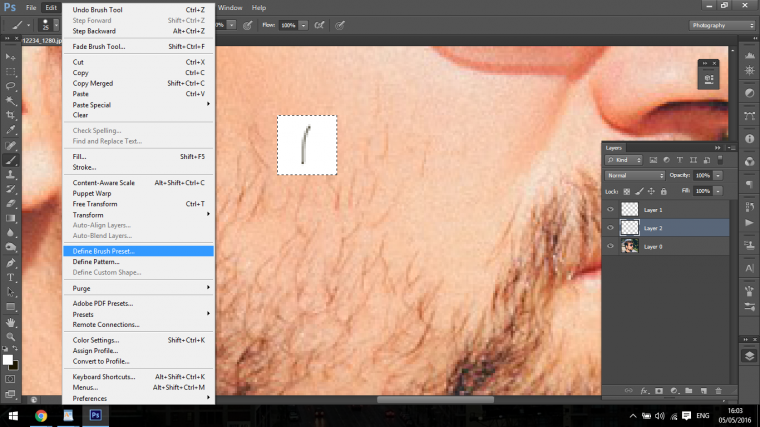Click the add layer mask icon
The height and width of the screenshot is (427, 760).
coord(659,391)
